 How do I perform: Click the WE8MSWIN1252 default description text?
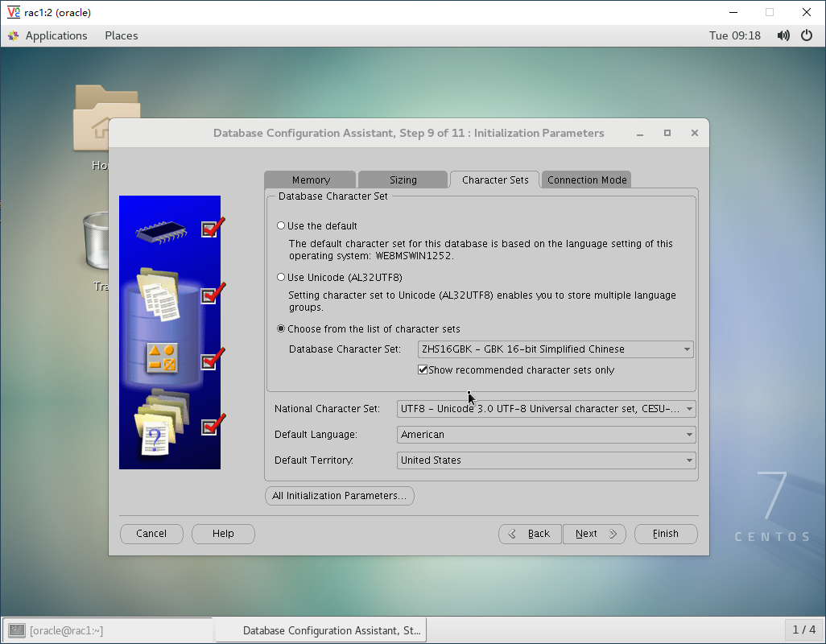(481, 250)
